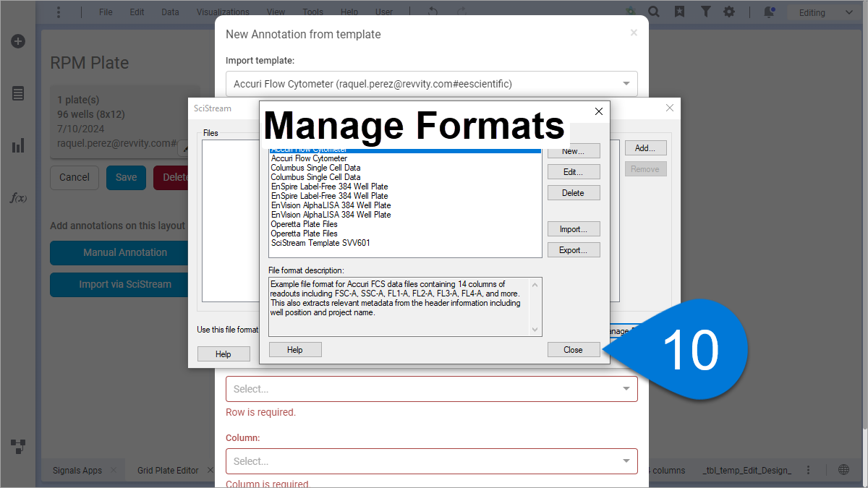Switch to _tbl_temp_Edit_Design_ tab
The height and width of the screenshot is (488, 868).
746,471
